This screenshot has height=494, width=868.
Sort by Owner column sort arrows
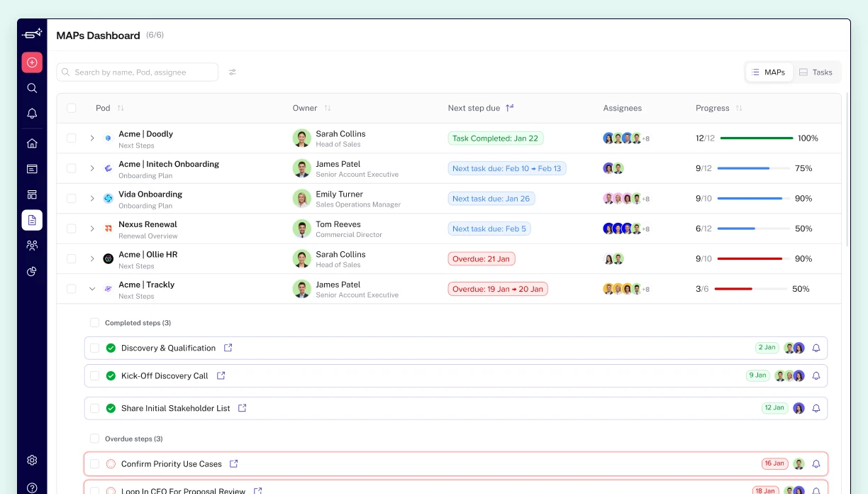328,108
